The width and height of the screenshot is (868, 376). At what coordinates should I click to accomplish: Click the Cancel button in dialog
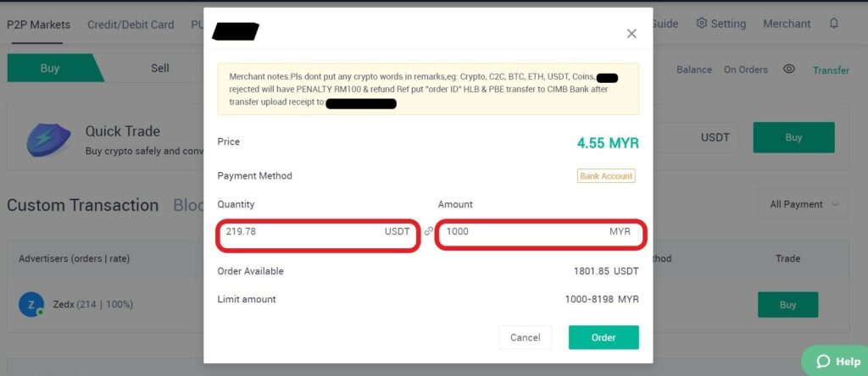(x=525, y=337)
